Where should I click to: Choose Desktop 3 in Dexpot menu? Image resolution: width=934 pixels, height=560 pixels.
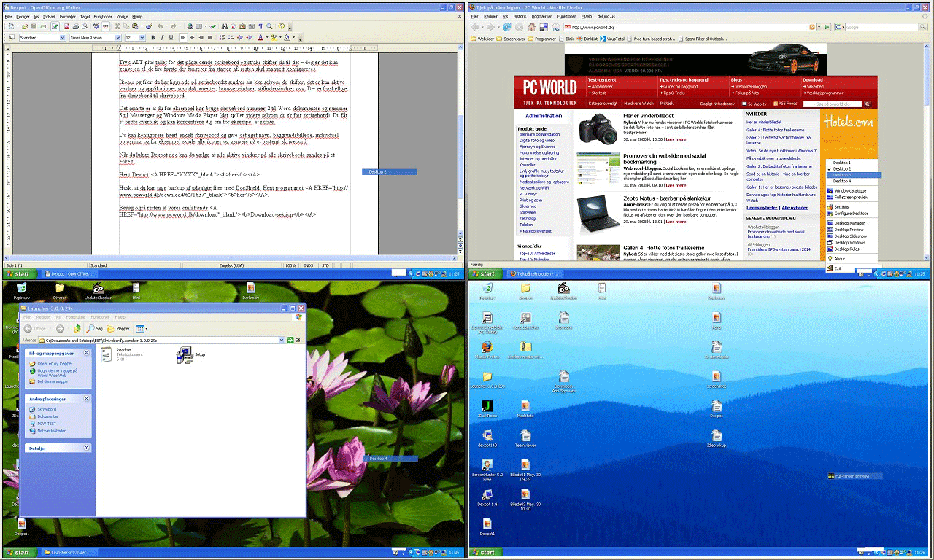point(842,175)
